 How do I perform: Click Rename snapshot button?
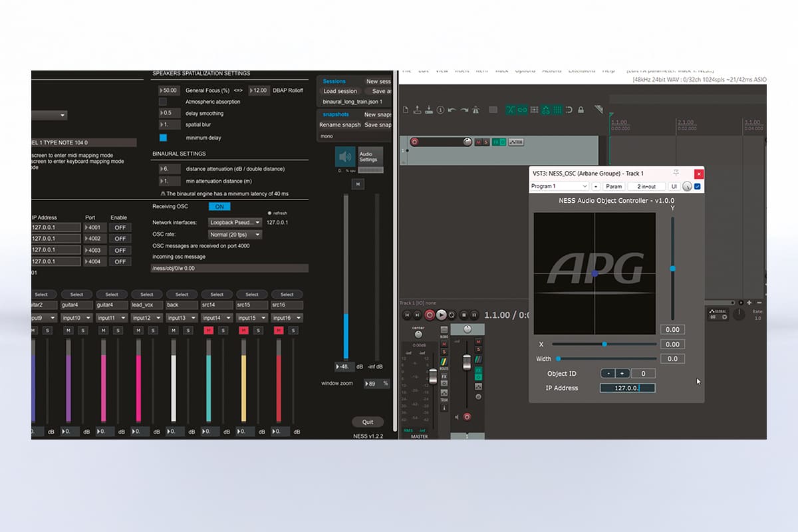point(340,125)
